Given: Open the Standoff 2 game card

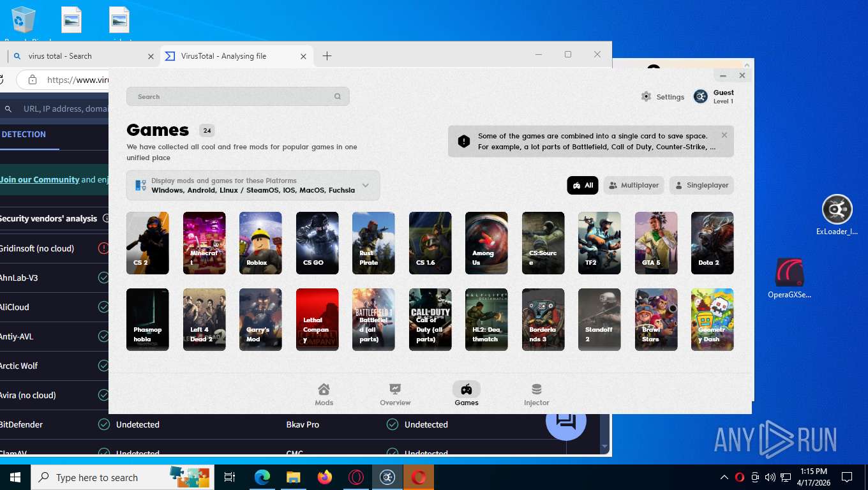Looking at the screenshot, I should [x=599, y=320].
